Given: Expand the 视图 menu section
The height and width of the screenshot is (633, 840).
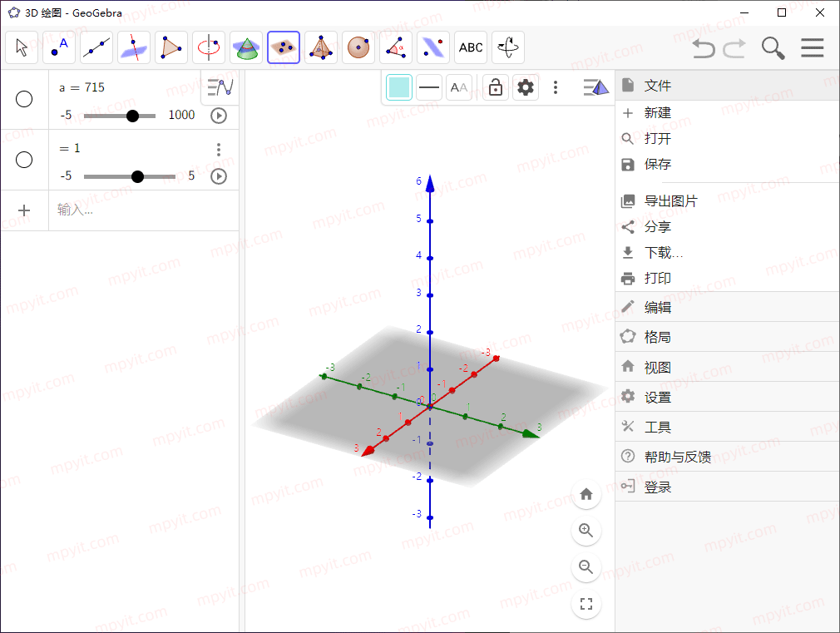Looking at the screenshot, I should 728,367.
